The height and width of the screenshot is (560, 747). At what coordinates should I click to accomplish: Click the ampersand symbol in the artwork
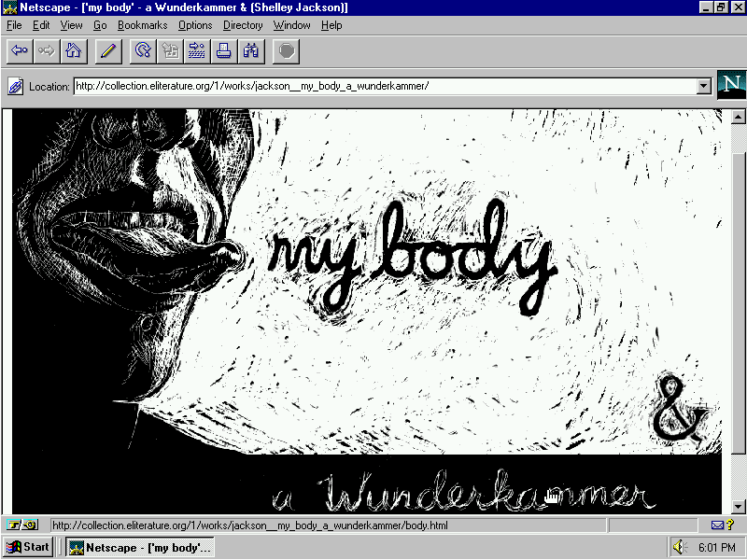(679, 407)
